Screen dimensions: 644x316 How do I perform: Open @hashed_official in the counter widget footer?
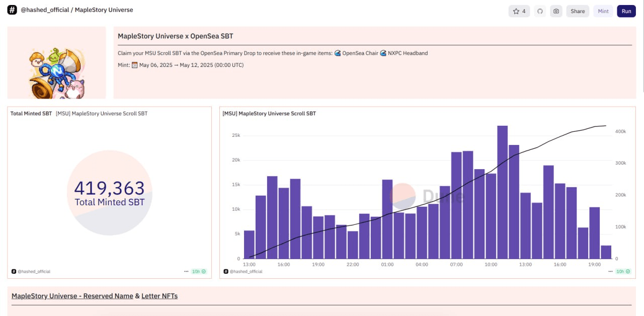click(x=34, y=272)
